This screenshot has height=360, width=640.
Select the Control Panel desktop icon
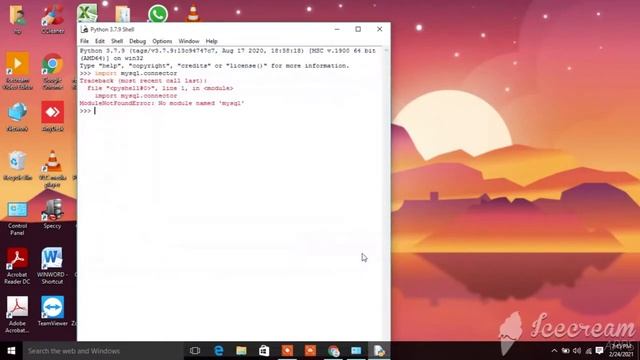[x=18, y=218]
